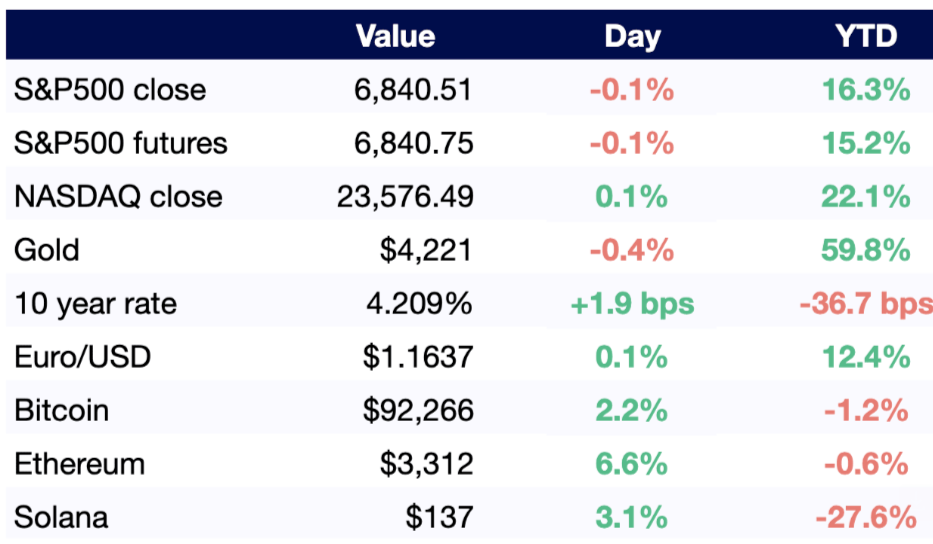Click the 10 year rate label

[x=96, y=303]
